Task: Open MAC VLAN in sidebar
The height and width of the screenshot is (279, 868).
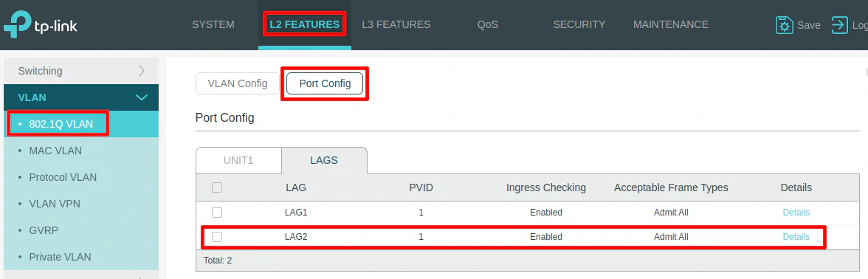Action: click(55, 151)
